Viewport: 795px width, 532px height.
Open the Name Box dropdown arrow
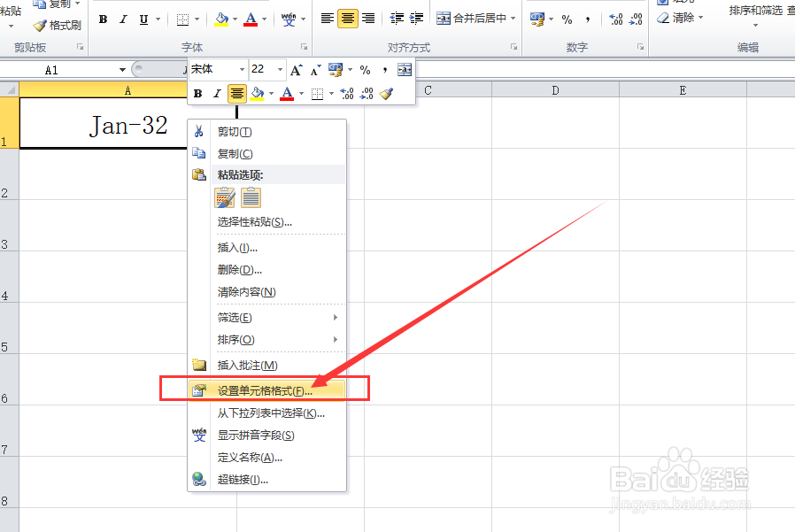(122, 68)
